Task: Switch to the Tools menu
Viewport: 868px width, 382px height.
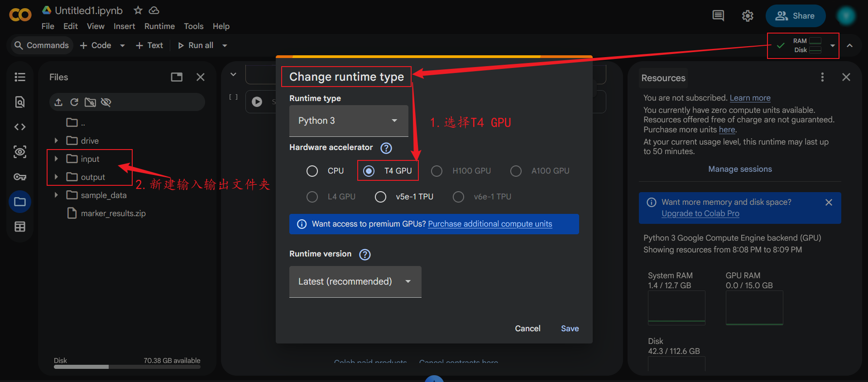Action: click(193, 26)
